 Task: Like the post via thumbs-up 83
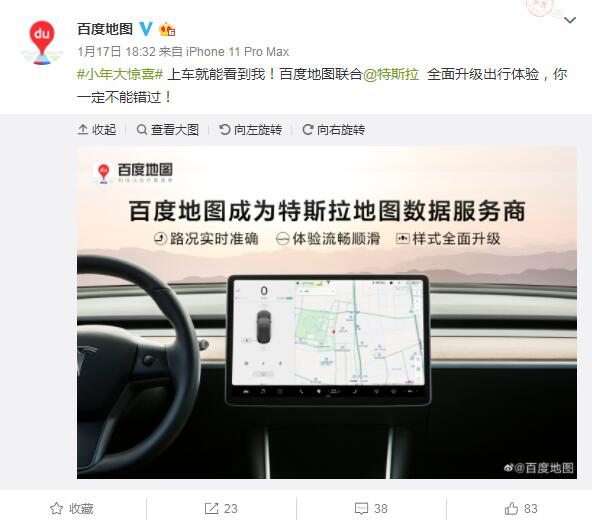(521, 509)
